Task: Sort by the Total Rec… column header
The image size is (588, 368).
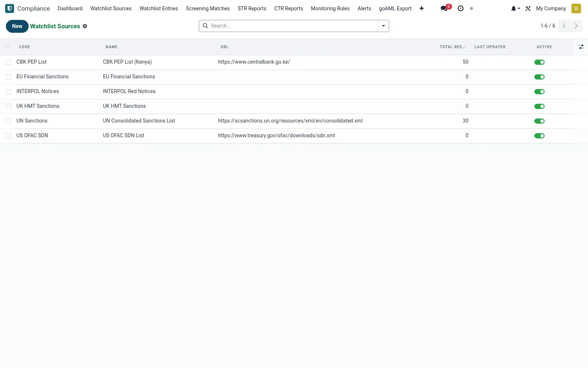Action: point(452,47)
